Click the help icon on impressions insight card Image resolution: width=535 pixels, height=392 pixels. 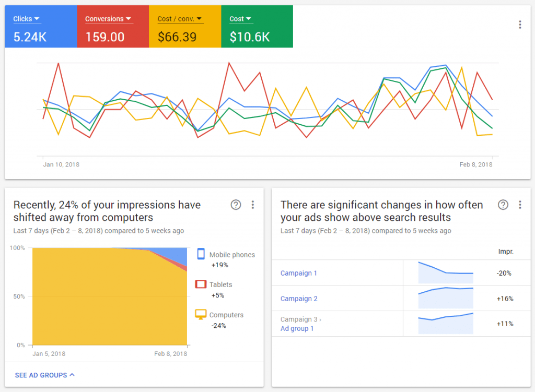236,205
